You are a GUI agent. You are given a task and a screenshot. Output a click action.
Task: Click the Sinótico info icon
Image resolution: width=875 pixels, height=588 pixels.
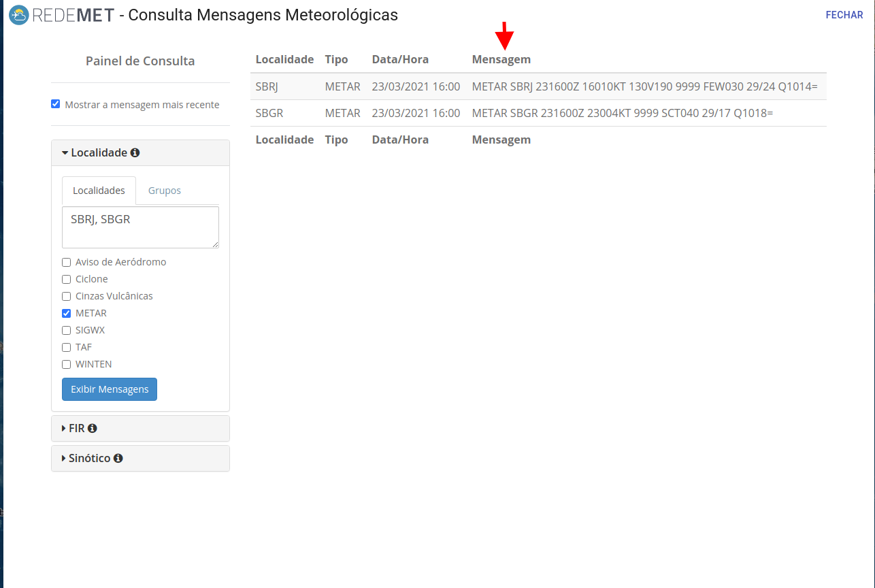tap(119, 458)
